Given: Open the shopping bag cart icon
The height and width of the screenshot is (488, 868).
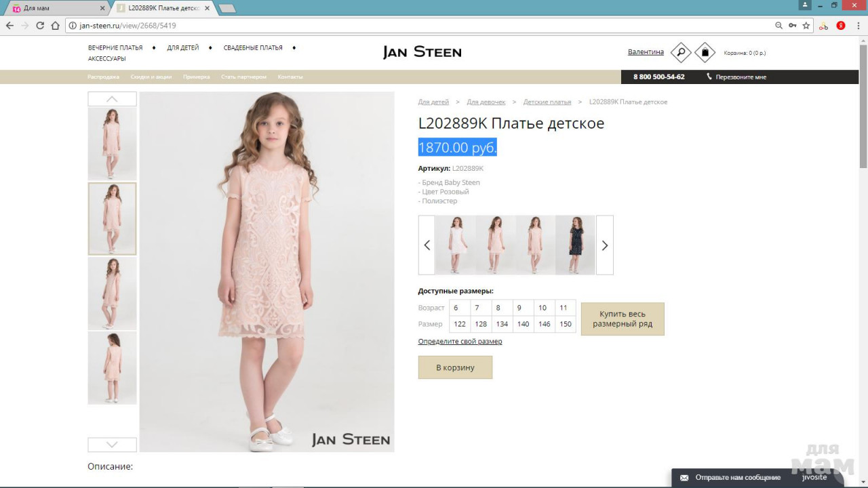Looking at the screenshot, I should (x=705, y=52).
